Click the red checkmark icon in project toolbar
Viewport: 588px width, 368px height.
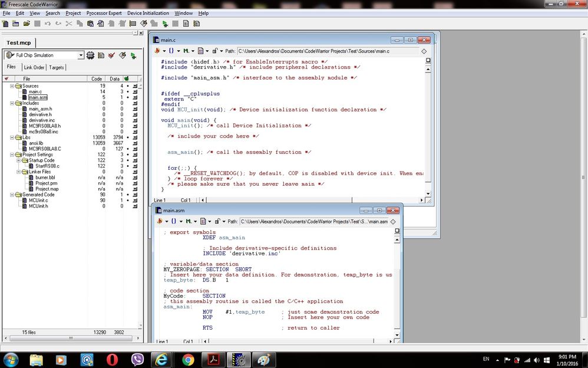(111, 55)
